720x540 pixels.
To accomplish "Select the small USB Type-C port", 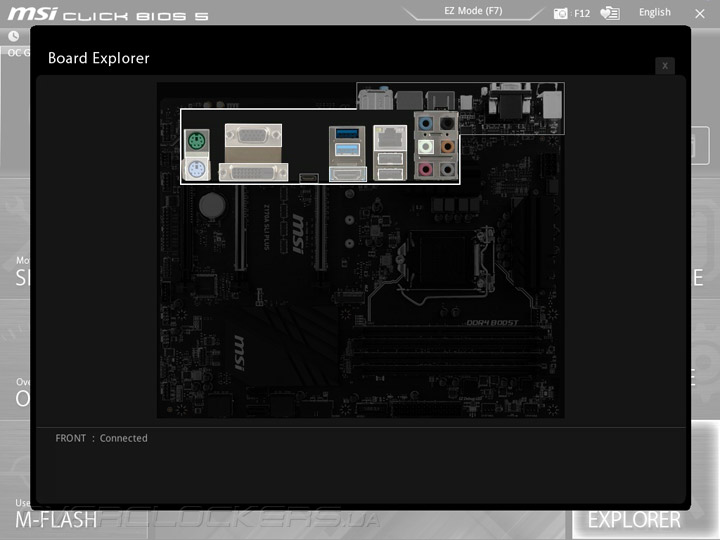I will click(309, 177).
